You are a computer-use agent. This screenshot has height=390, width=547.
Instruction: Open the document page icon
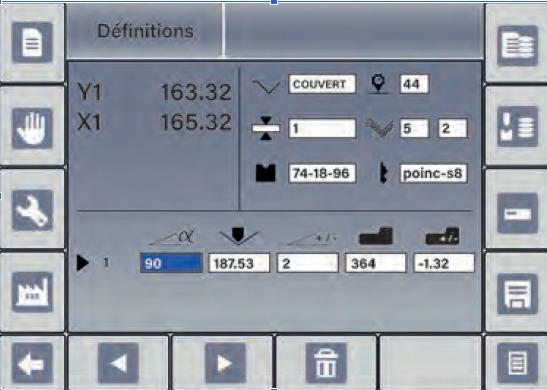[32, 43]
